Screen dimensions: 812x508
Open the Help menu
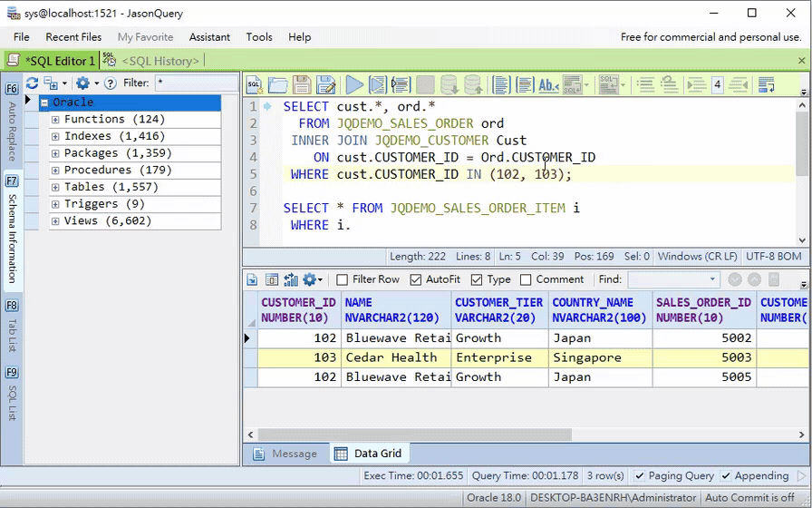click(299, 37)
